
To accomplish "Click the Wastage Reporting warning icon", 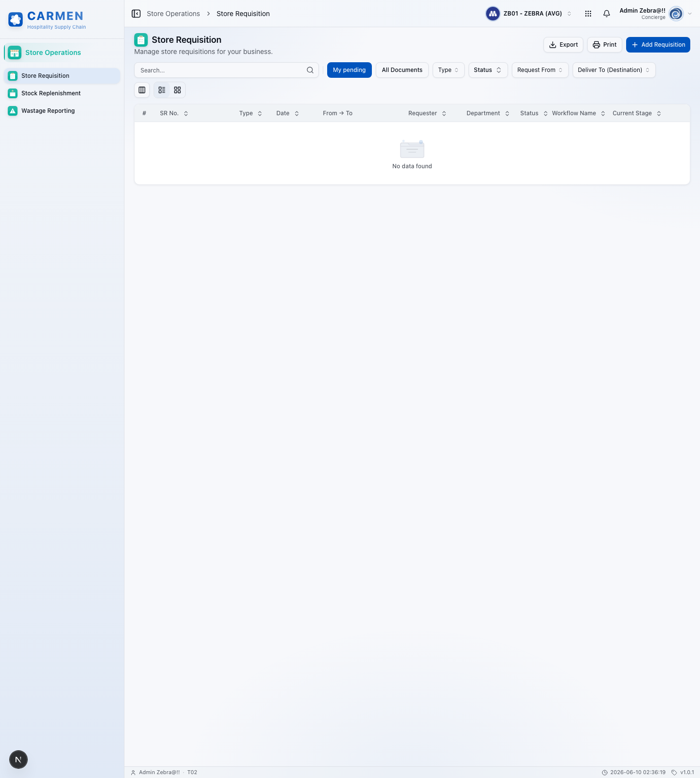I will click(x=13, y=111).
